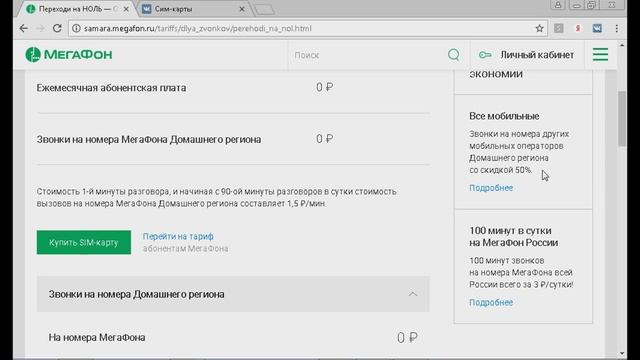This screenshot has height=360, width=640.
Task: Switch to the Сим-карты tab
Action: pyautogui.click(x=193, y=9)
